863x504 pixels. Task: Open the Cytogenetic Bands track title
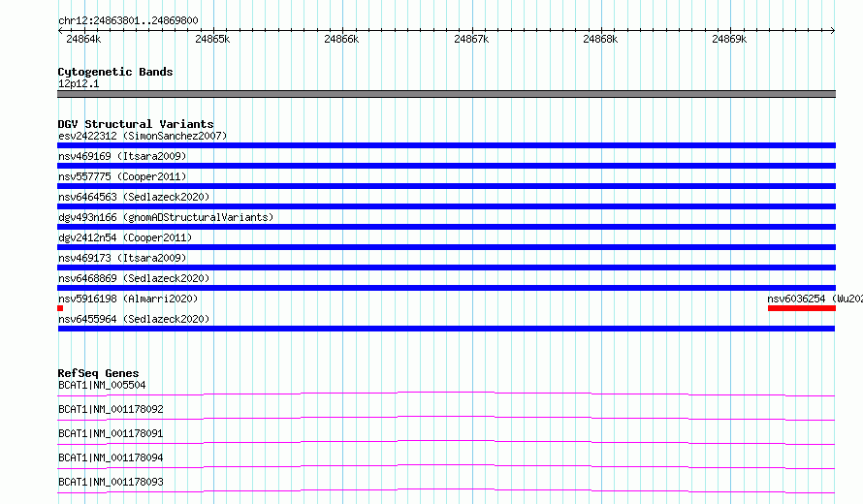pyautogui.click(x=115, y=72)
